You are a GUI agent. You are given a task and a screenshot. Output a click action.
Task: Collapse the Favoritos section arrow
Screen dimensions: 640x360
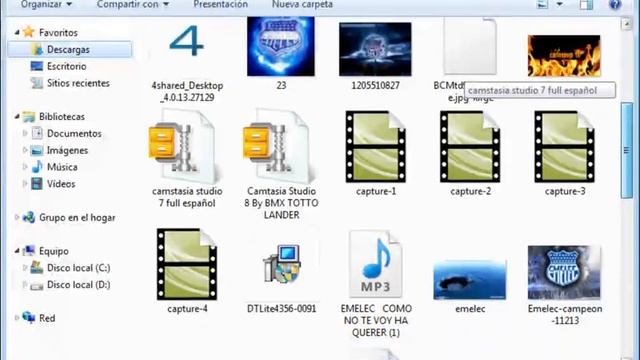click(x=17, y=32)
